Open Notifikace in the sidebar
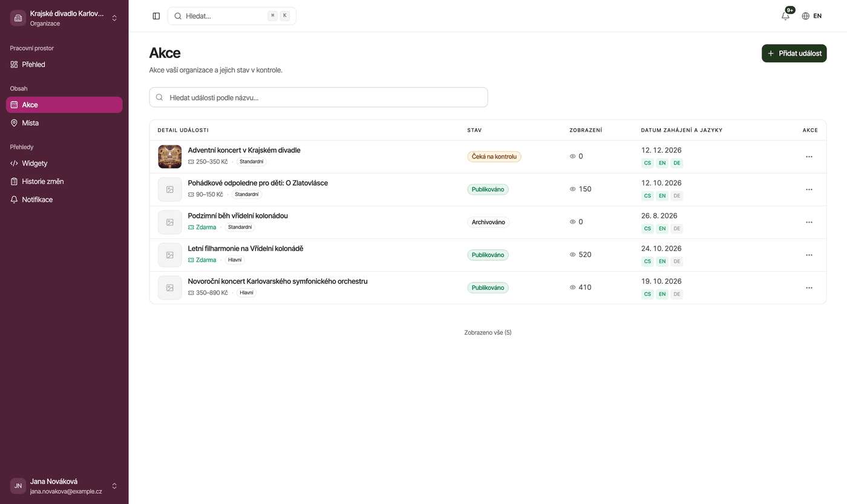The height and width of the screenshot is (504, 847). [x=64, y=200]
